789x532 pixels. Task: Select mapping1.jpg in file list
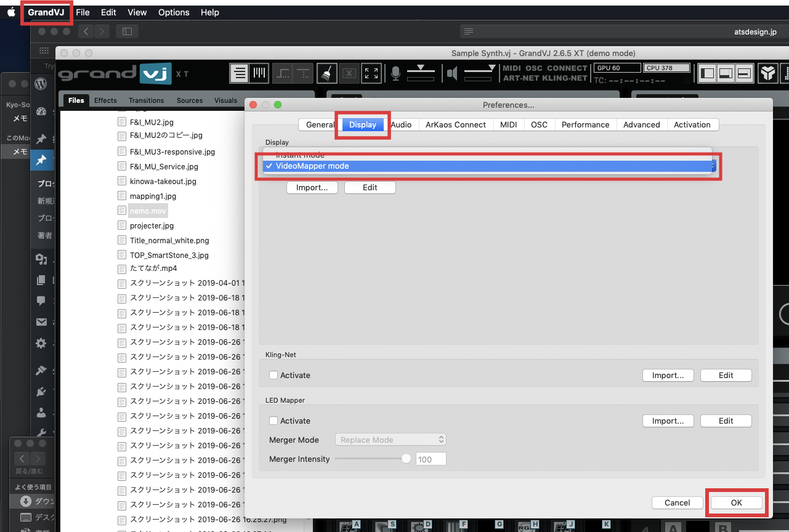[153, 196]
